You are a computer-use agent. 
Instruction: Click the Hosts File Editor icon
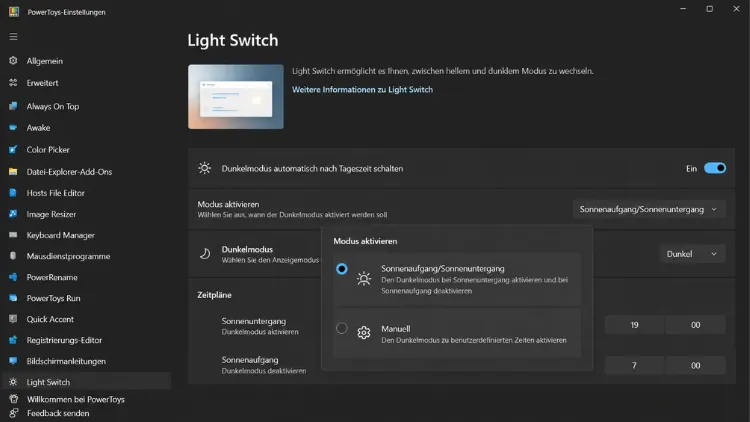(x=13, y=193)
